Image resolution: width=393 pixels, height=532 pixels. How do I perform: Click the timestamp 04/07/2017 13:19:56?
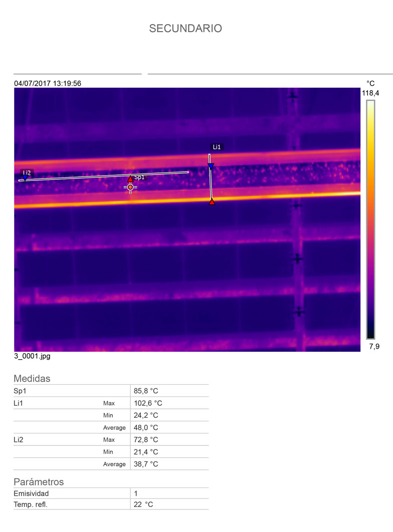point(48,83)
